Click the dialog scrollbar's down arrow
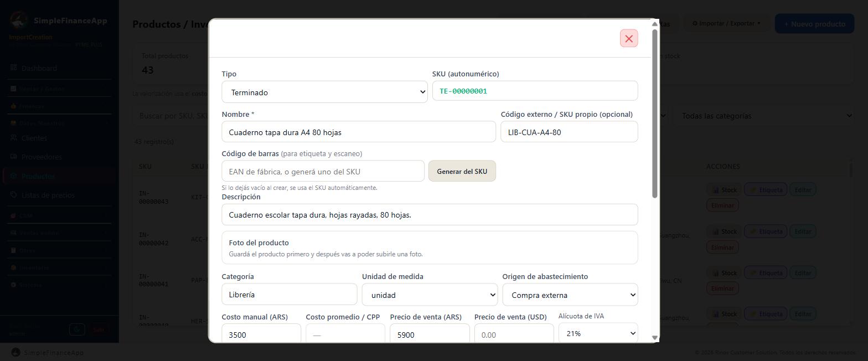The height and width of the screenshot is (361, 868). click(x=655, y=338)
